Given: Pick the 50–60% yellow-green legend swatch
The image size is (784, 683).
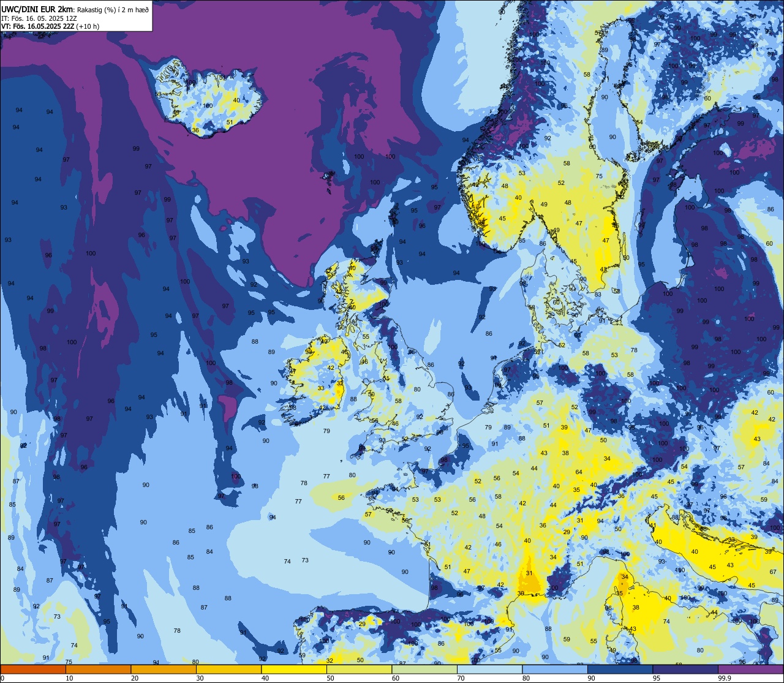Looking at the screenshot, I should tap(359, 670).
